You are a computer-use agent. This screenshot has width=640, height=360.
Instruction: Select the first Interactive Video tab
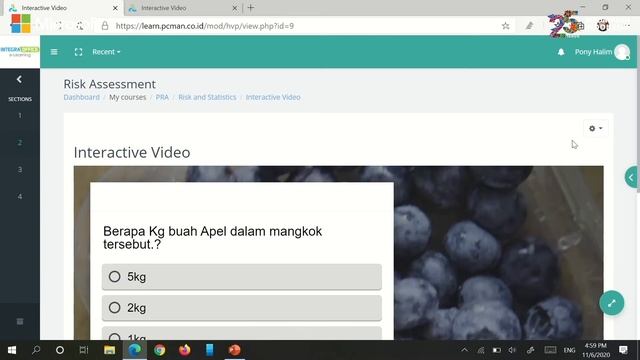click(63, 8)
